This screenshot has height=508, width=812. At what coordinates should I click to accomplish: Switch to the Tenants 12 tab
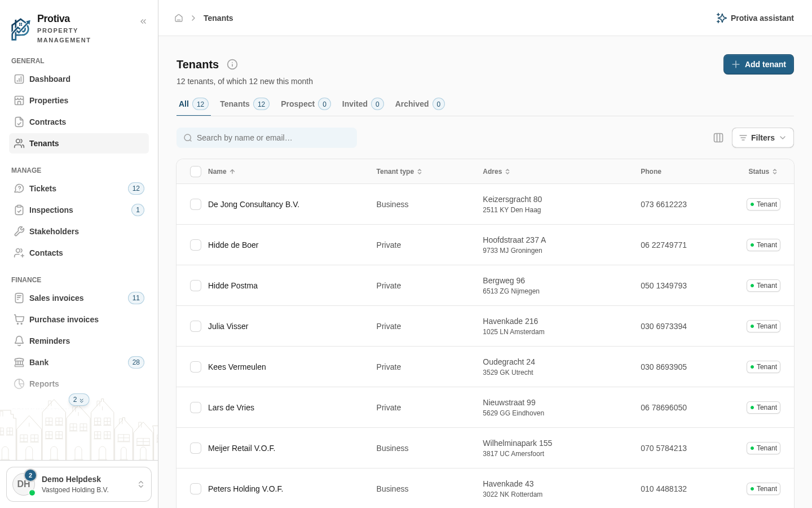click(x=245, y=104)
